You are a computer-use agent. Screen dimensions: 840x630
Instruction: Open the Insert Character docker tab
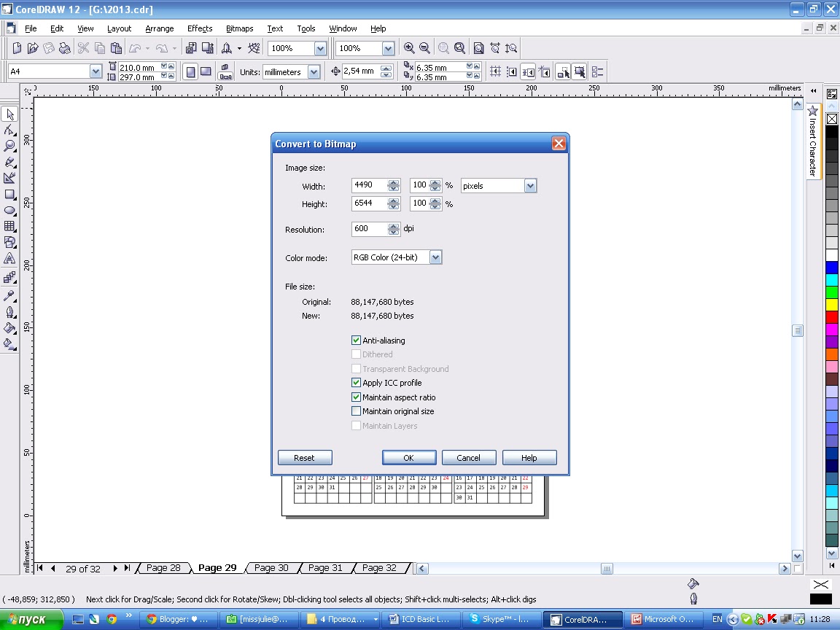tap(813, 142)
